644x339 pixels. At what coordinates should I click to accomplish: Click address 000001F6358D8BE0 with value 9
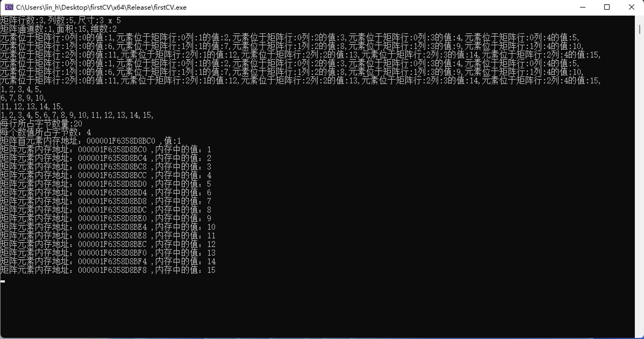112,218
